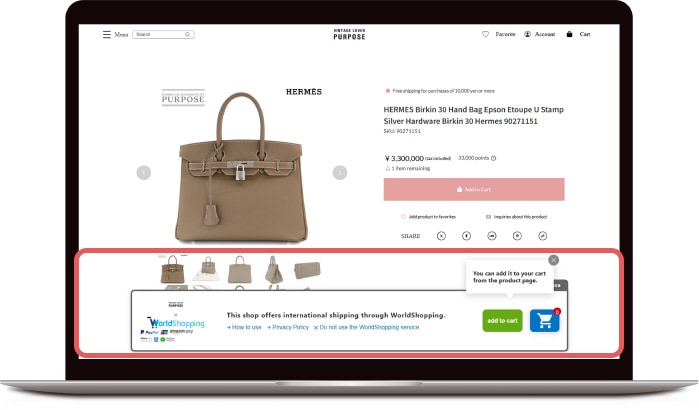Copy link using last share icon
This screenshot has width=699, height=410.
(x=543, y=236)
